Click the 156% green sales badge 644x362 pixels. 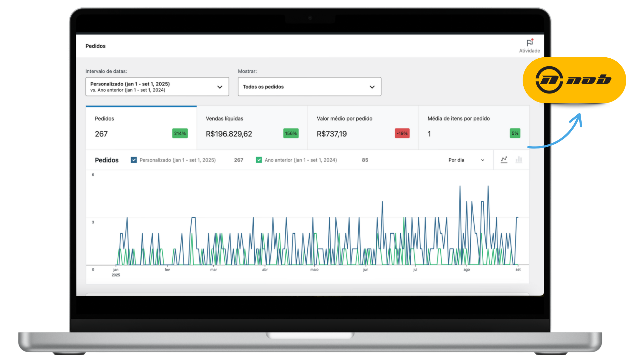tap(291, 133)
